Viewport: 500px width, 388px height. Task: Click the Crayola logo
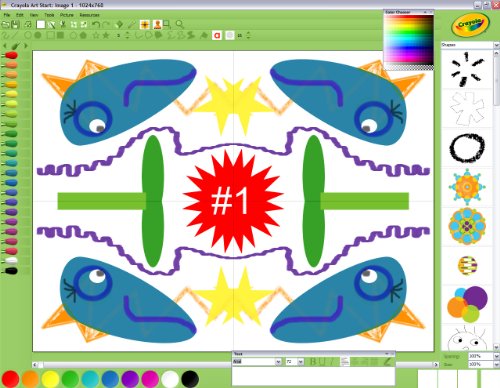470,24
